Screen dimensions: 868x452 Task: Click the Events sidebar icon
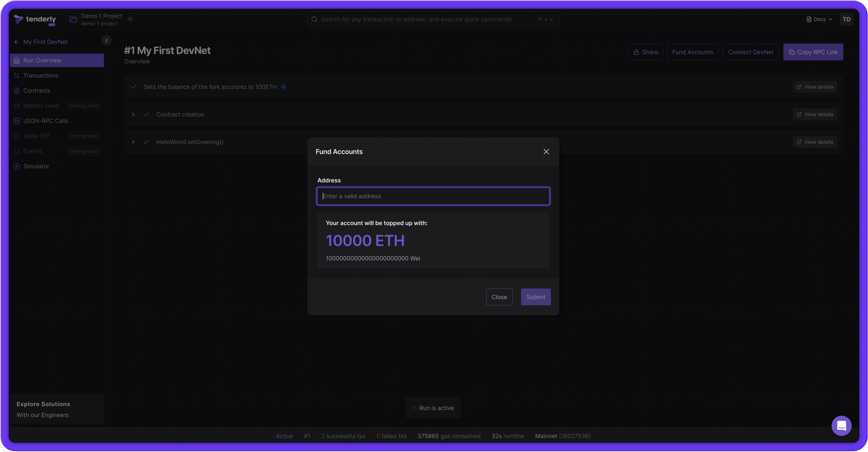[17, 151]
